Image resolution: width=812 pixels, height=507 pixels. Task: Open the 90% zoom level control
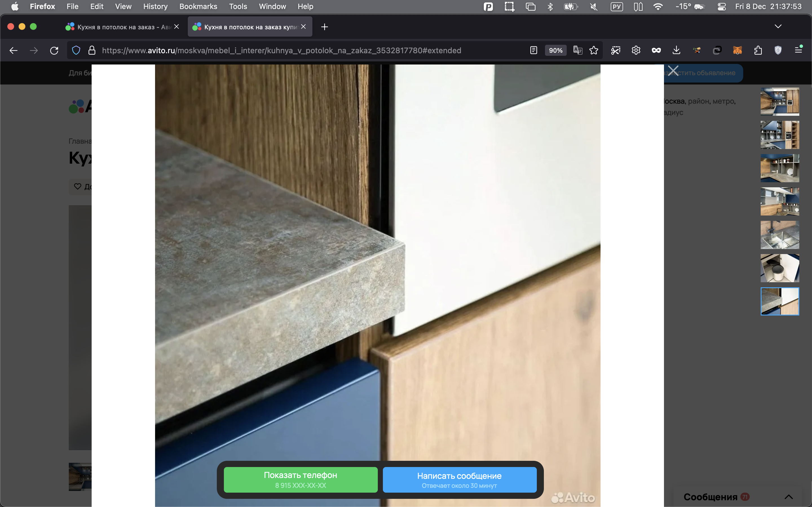[555, 51]
